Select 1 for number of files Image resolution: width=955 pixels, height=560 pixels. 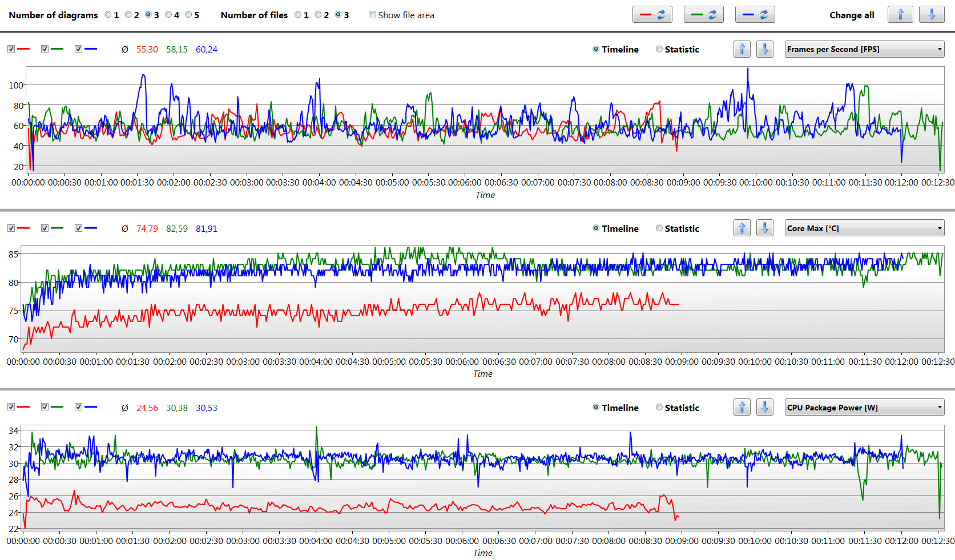pyautogui.click(x=298, y=15)
